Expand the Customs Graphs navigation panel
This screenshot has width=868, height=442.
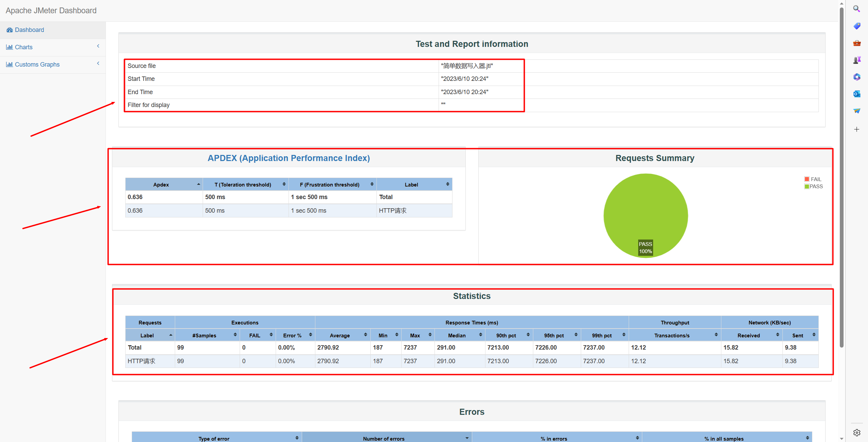click(x=98, y=64)
